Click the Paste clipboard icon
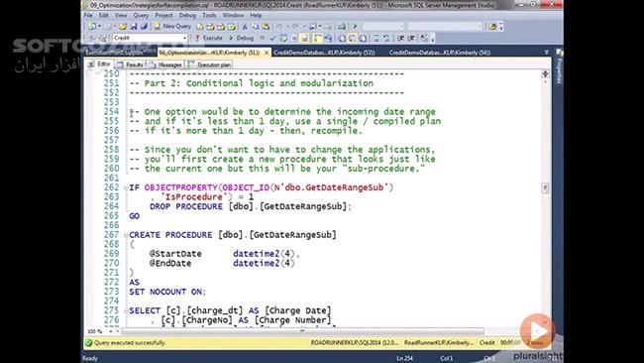Screen dimensions: 644x363 point(266,27)
